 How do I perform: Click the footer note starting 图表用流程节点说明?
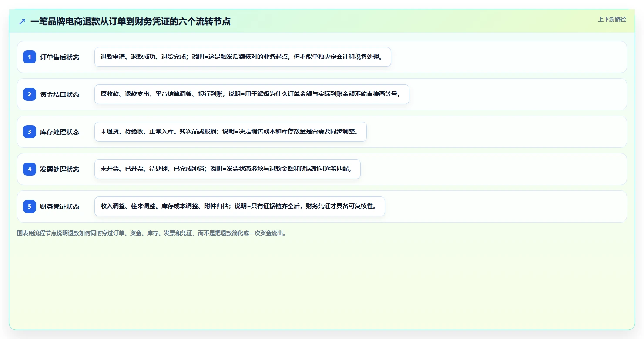[151, 233]
